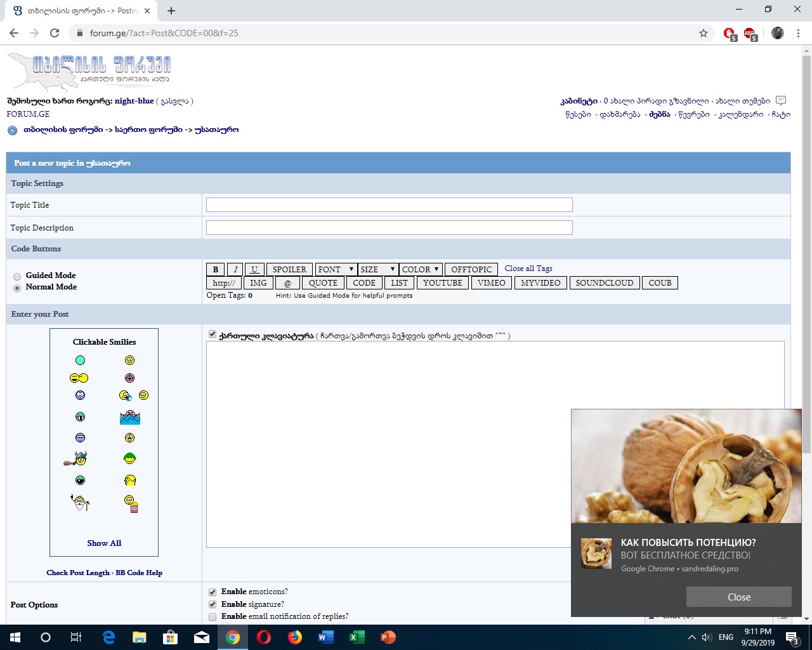The height and width of the screenshot is (650, 812).
Task: Insert the viking smiley holding a club
Action: point(76,458)
